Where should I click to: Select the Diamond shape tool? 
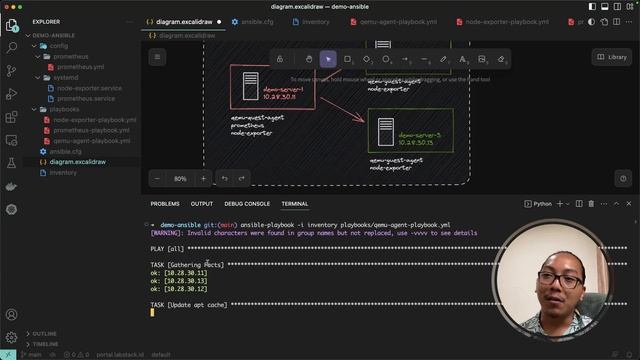[367, 59]
